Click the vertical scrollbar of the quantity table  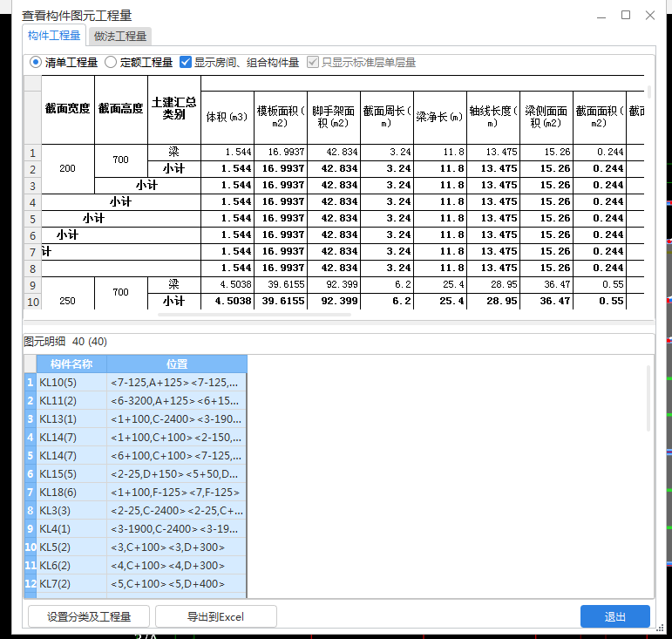[x=649, y=92]
